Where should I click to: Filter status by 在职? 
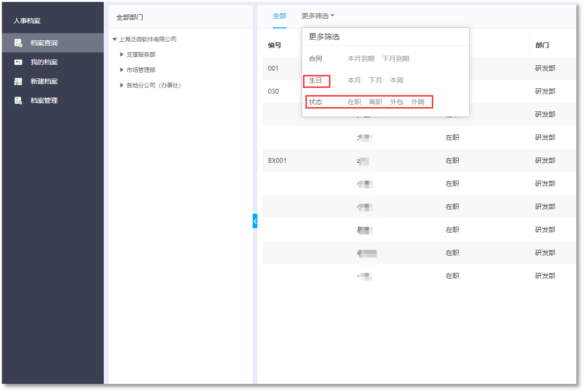[x=354, y=102]
